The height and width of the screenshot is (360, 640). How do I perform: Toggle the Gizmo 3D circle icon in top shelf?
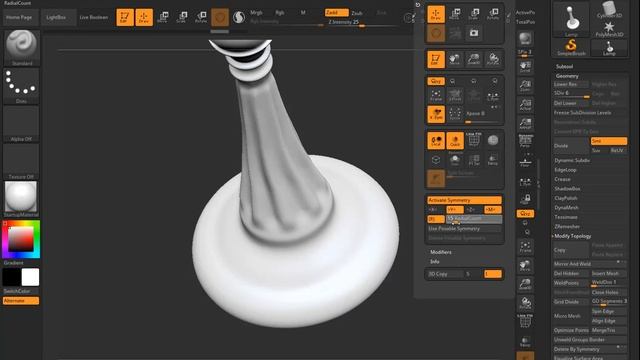220,17
